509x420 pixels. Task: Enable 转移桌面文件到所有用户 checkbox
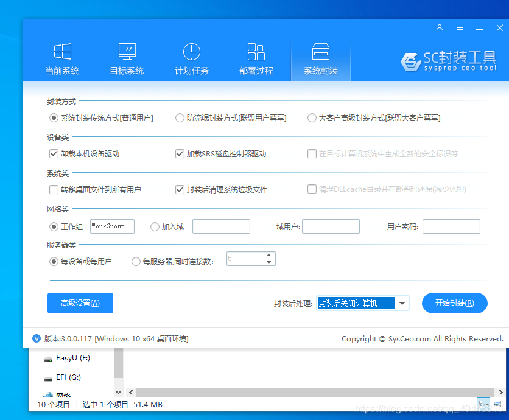pyautogui.click(x=54, y=189)
